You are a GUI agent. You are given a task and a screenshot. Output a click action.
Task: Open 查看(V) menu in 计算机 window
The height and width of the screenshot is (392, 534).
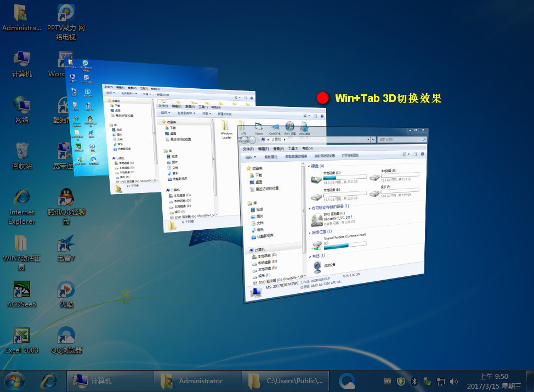[x=278, y=149]
